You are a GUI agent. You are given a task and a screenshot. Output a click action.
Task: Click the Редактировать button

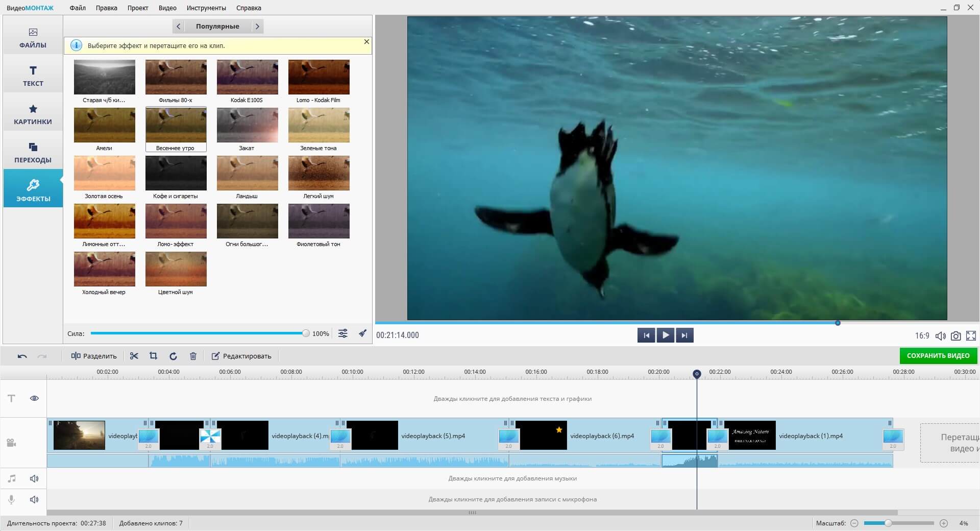(241, 356)
